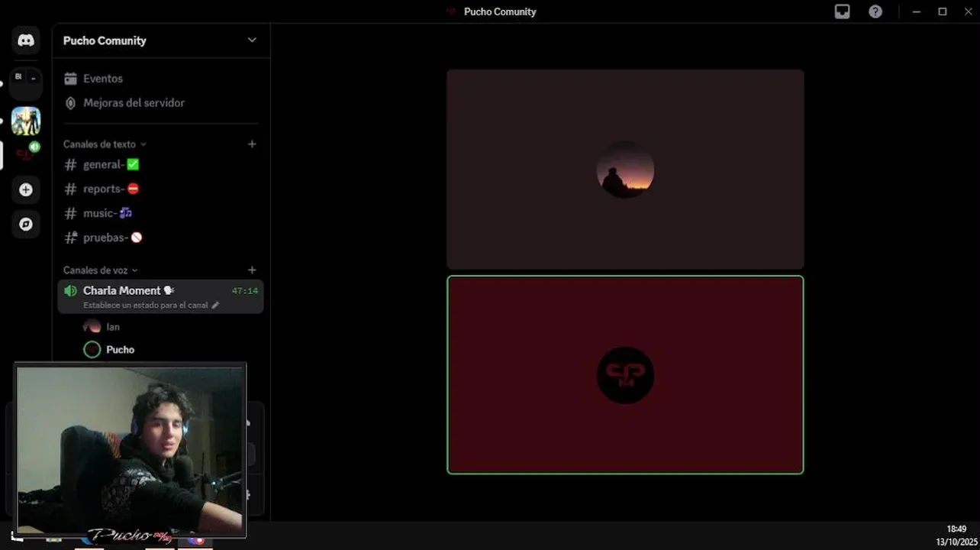Viewport: 980px width, 550px height.
Task: Open the Inbox icon in the title bar
Action: click(842, 11)
